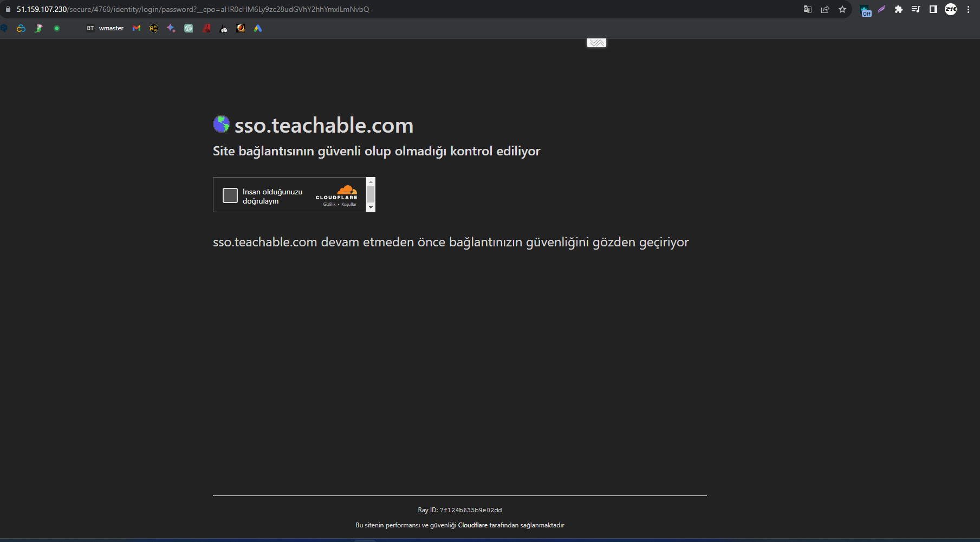Screen dimensions: 980x542
Task: Open the Gizlilik privacy link
Action: [329, 204]
